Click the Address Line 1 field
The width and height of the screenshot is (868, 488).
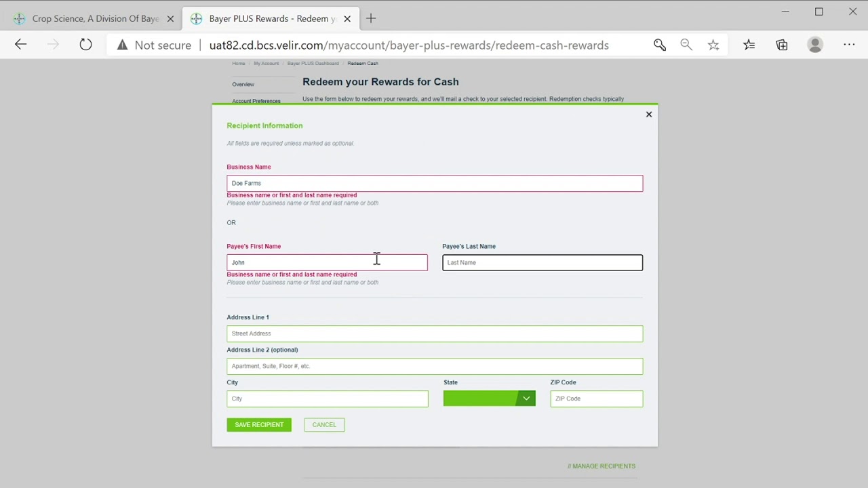tap(435, 333)
